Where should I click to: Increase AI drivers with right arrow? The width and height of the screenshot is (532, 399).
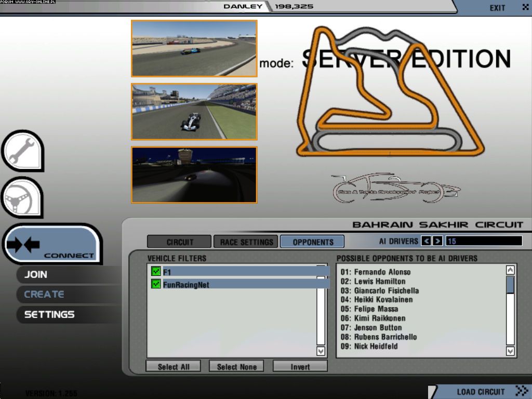437,241
